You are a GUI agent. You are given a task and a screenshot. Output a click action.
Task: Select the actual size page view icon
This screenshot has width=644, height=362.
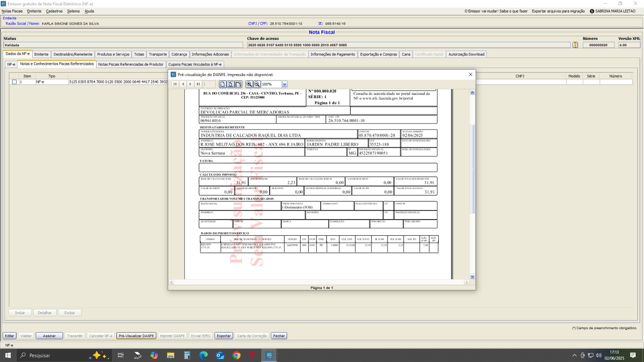coord(223,84)
